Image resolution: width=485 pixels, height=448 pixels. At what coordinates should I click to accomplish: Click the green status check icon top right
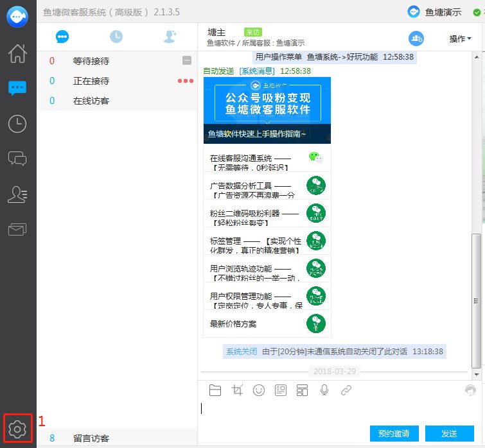tap(477, 12)
